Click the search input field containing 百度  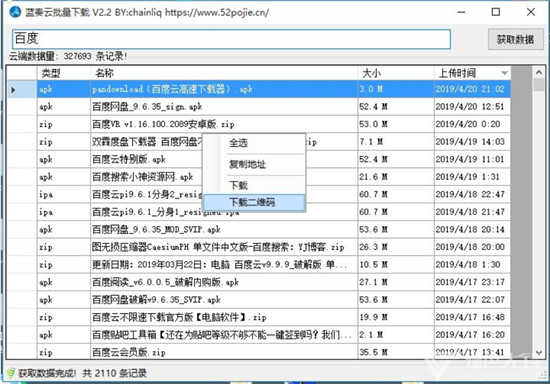[232, 39]
